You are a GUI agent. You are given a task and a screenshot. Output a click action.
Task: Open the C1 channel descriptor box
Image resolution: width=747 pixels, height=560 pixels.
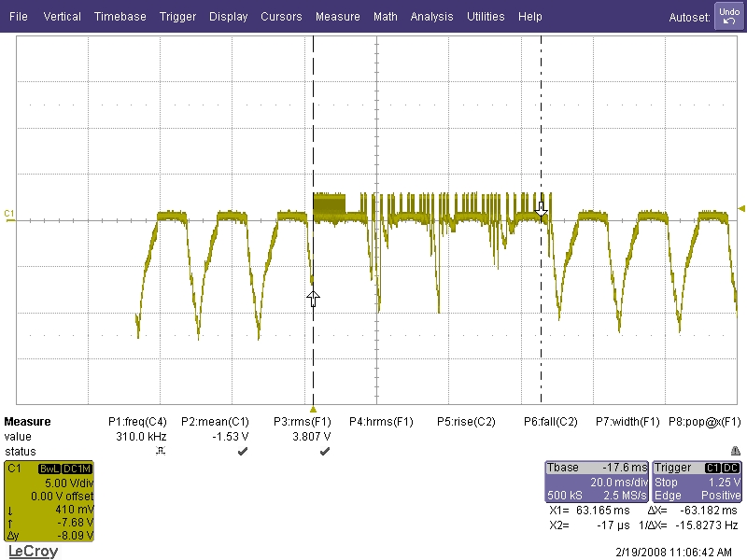point(49,501)
